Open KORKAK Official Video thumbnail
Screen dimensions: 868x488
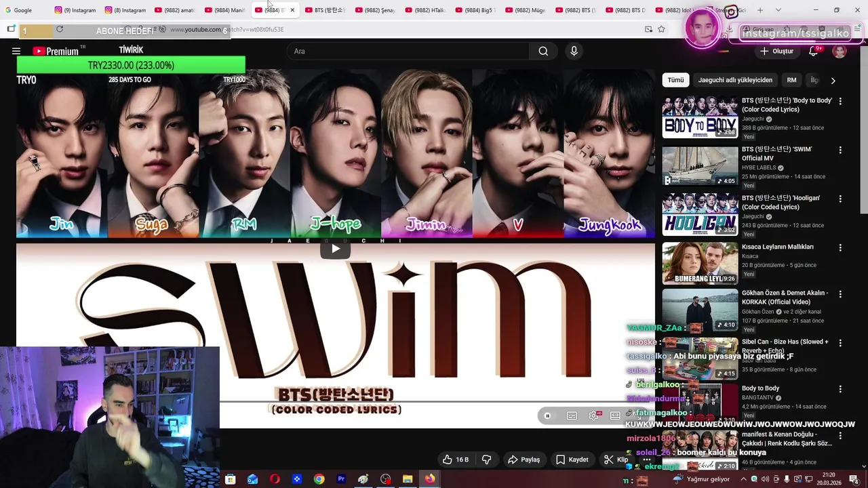click(700, 310)
